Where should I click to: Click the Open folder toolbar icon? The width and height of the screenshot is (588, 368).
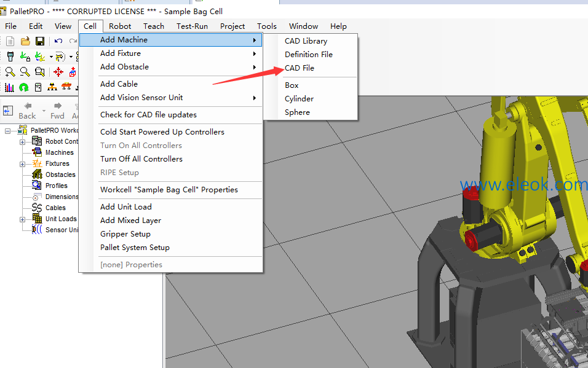pos(25,41)
